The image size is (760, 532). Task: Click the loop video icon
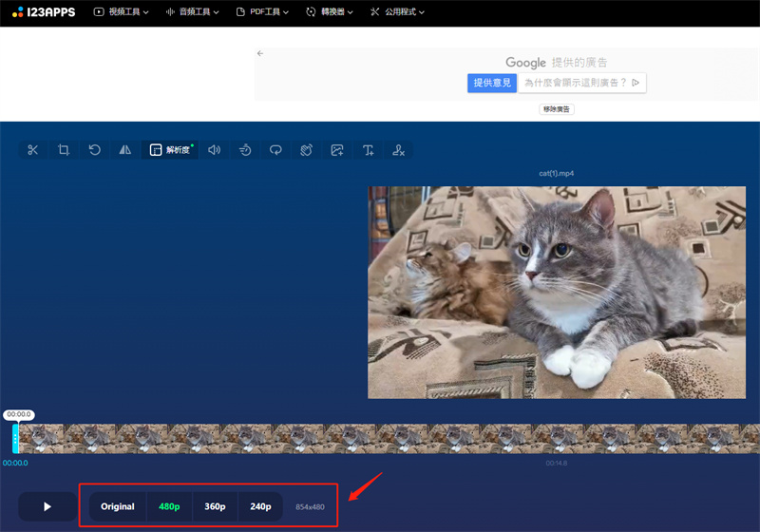(275, 150)
